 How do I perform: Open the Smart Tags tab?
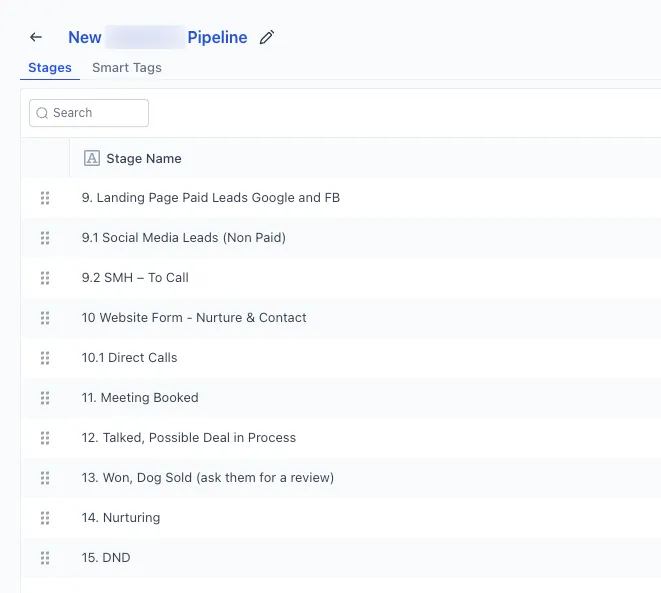(x=127, y=67)
